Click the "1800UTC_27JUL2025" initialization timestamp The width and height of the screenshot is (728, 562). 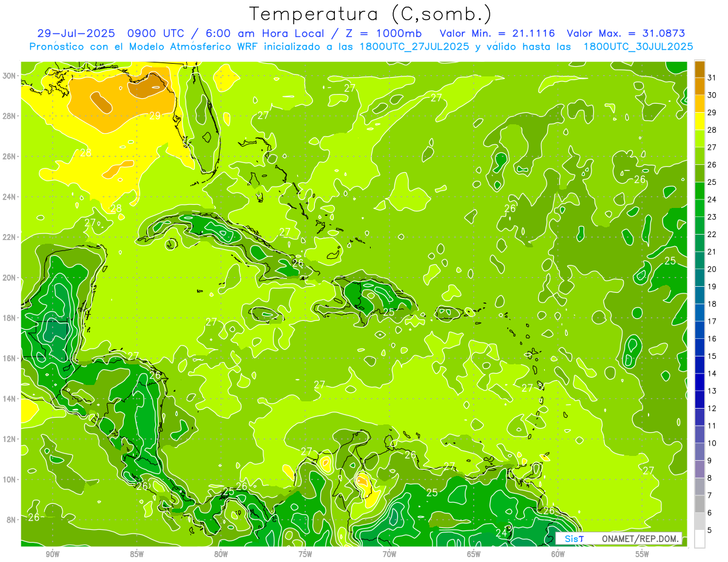(x=414, y=46)
